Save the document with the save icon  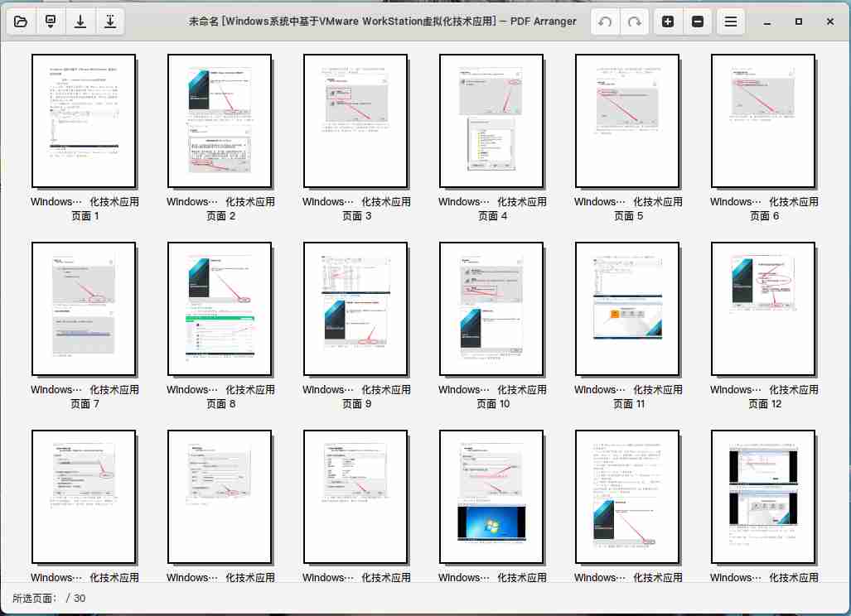(x=80, y=21)
